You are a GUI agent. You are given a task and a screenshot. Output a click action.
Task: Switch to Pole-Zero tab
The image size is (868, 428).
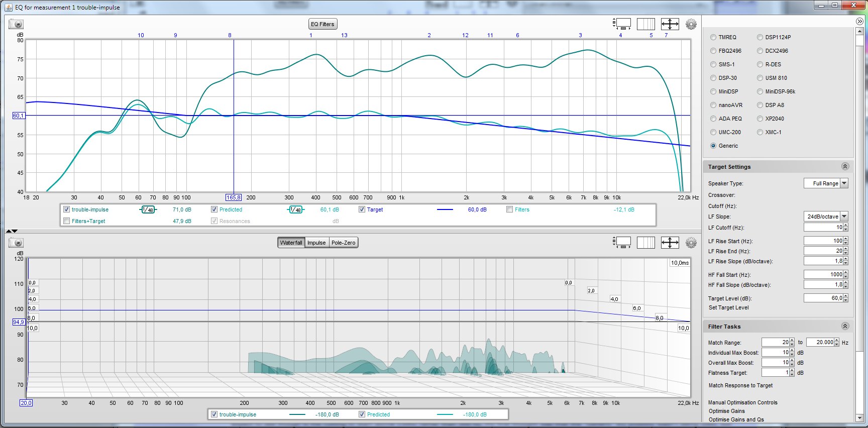(x=343, y=243)
